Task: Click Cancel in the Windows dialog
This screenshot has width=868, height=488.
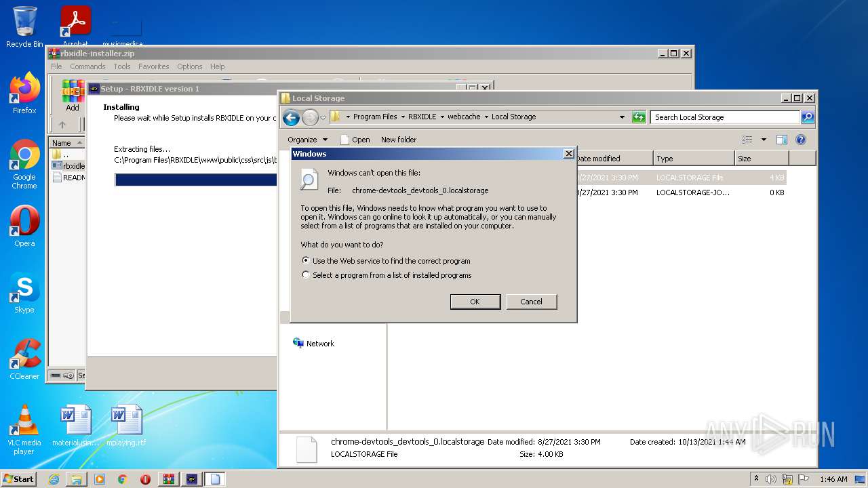Action: pyautogui.click(x=532, y=302)
